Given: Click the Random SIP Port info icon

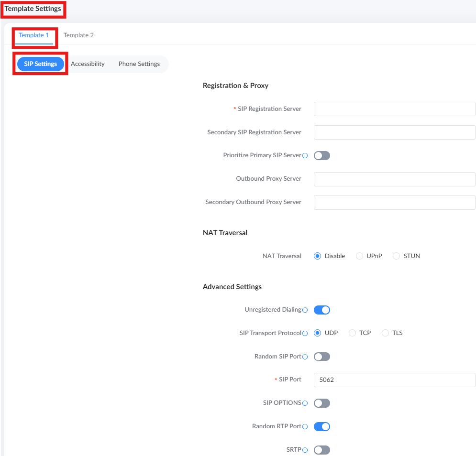Looking at the screenshot, I should point(305,357).
